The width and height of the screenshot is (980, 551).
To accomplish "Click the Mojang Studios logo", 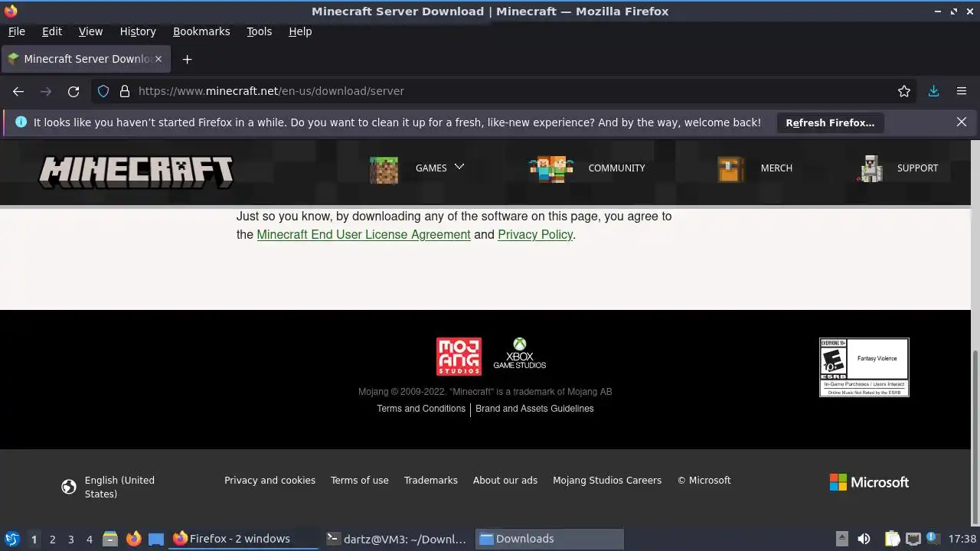I will click(459, 357).
